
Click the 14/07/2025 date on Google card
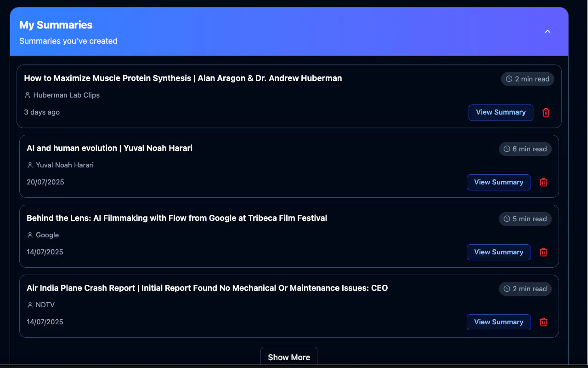(45, 252)
